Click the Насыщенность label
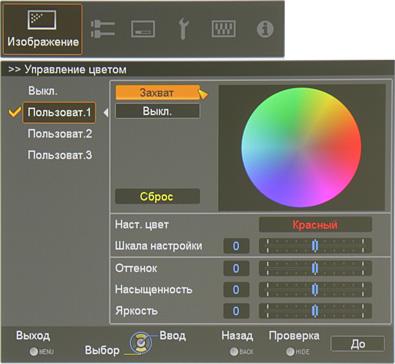395x364 pixels. pyautogui.click(x=154, y=289)
